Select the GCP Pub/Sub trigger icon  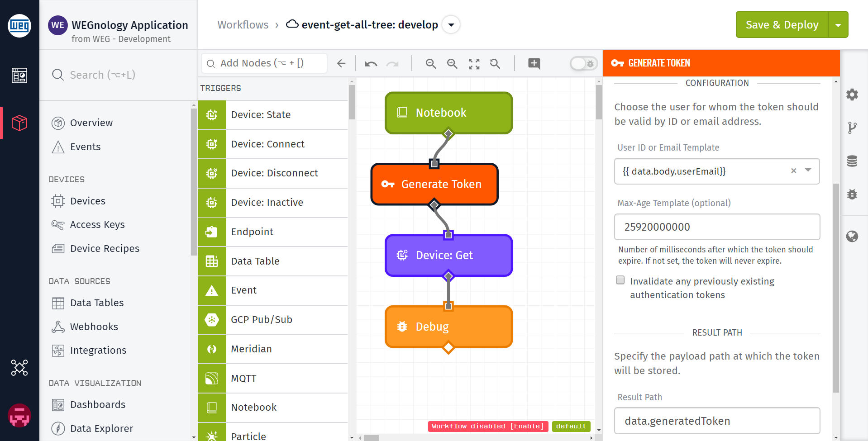click(212, 320)
